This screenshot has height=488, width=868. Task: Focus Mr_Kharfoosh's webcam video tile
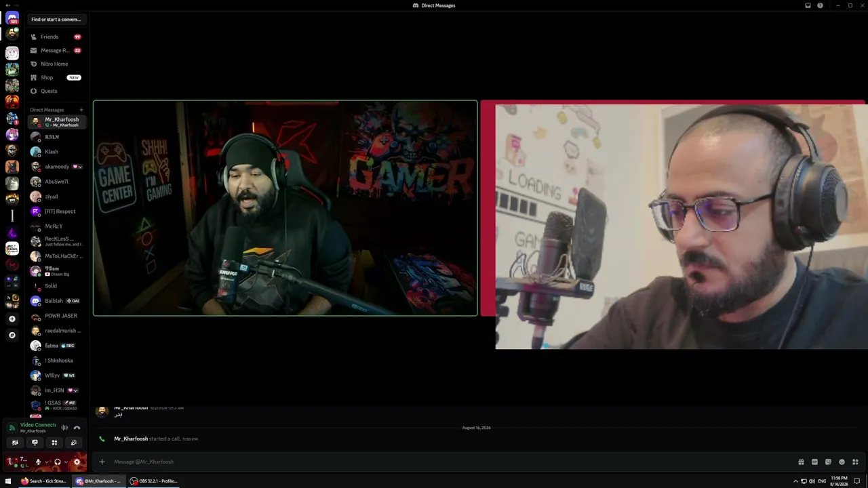pyautogui.click(x=285, y=208)
